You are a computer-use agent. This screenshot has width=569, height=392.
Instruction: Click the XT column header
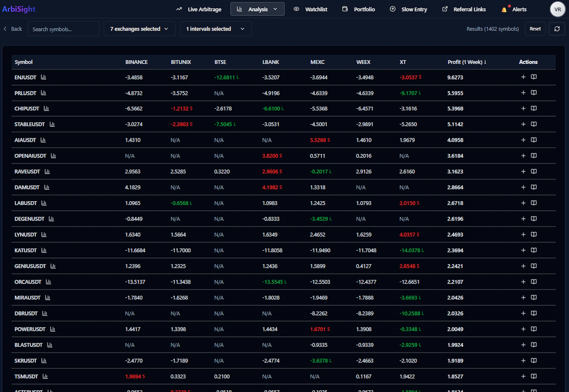pos(403,62)
